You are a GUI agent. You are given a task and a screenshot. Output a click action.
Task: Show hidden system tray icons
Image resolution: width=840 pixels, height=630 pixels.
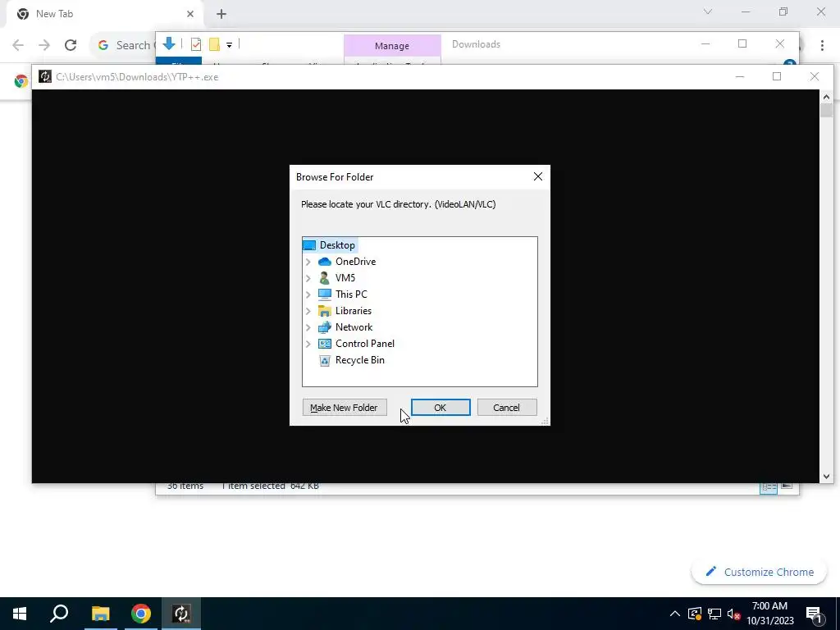675,614
